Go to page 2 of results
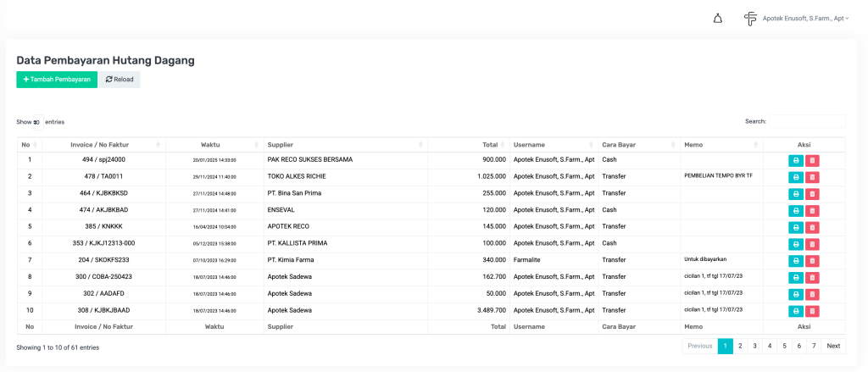The width and height of the screenshot is (868, 372). (x=740, y=346)
